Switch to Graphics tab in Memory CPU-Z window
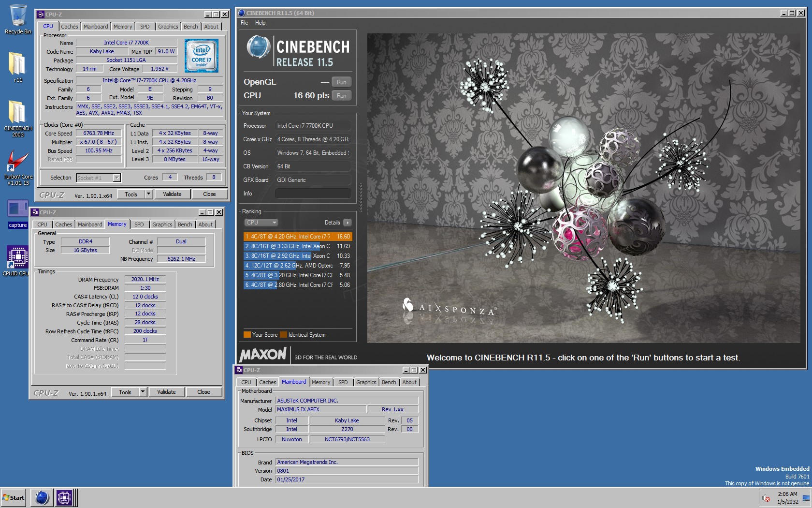The height and width of the screenshot is (508, 812). [x=162, y=224]
